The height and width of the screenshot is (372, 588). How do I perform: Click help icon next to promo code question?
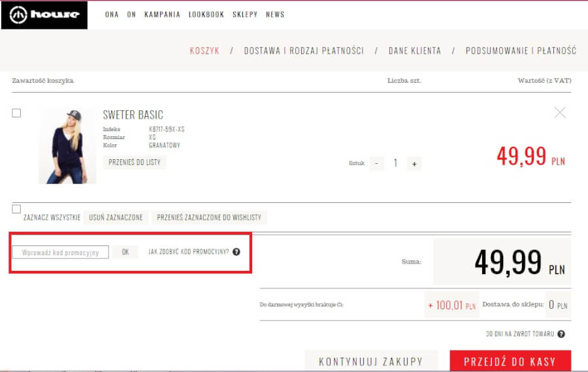[236, 251]
